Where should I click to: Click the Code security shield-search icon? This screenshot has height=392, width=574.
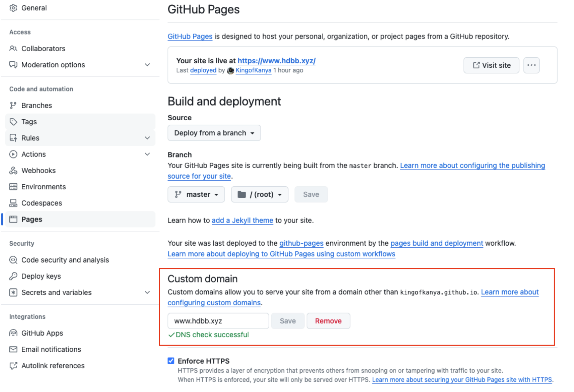[13, 260]
